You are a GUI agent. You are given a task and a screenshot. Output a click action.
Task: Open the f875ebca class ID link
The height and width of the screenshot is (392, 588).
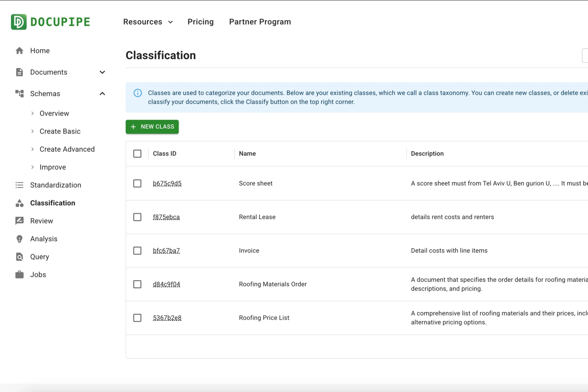(166, 217)
